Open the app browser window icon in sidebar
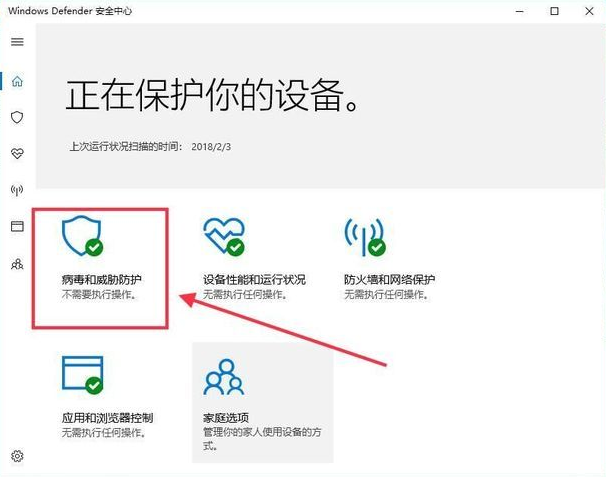 point(17,227)
